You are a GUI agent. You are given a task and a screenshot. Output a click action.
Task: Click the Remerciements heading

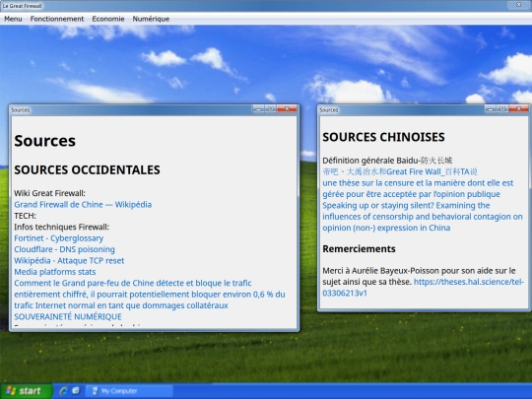pos(359,249)
